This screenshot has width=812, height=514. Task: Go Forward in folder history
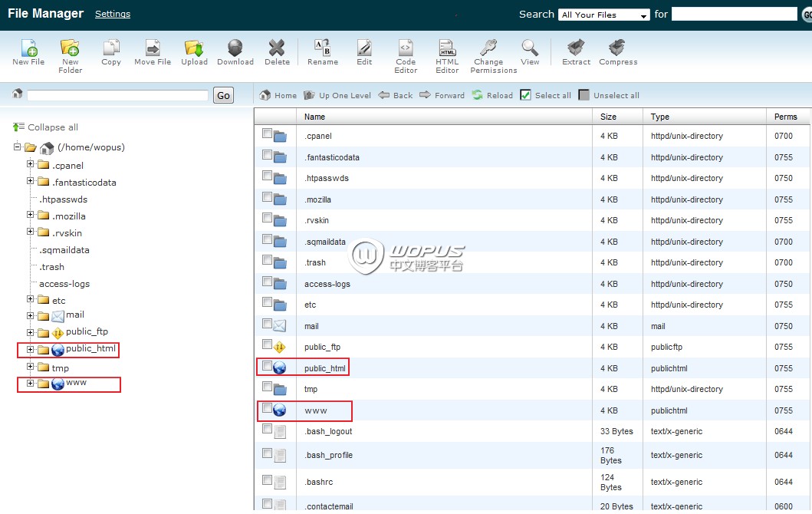[x=442, y=95]
